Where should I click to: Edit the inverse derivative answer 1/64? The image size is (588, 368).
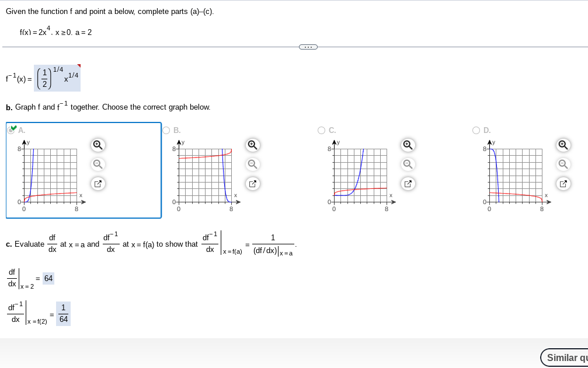tap(62, 313)
